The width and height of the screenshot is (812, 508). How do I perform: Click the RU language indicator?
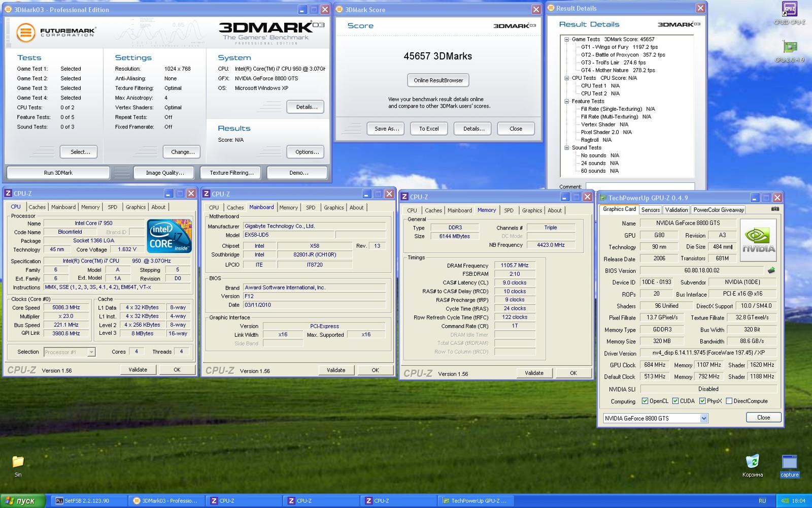tap(762, 501)
